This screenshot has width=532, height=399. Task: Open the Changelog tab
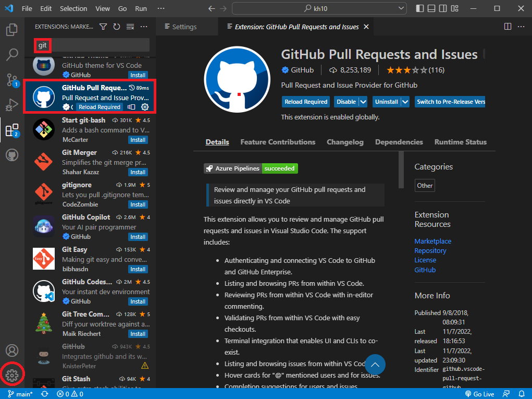pyautogui.click(x=345, y=142)
